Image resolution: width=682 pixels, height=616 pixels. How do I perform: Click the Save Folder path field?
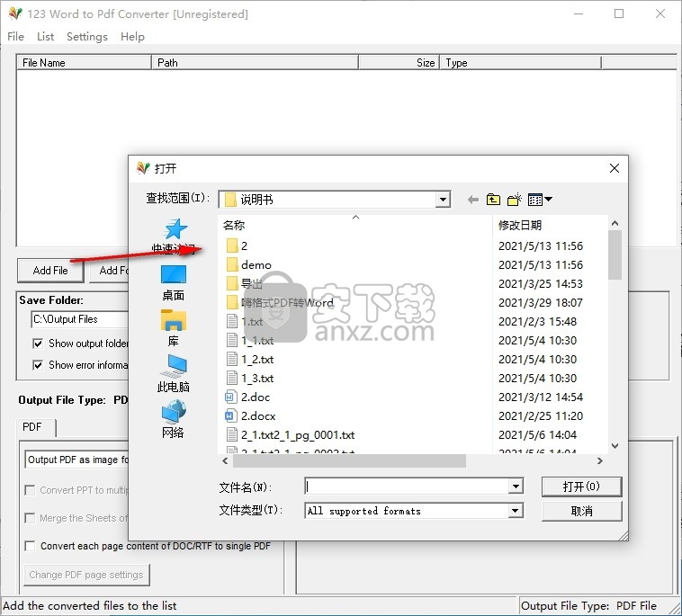pyautogui.click(x=80, y=319)
